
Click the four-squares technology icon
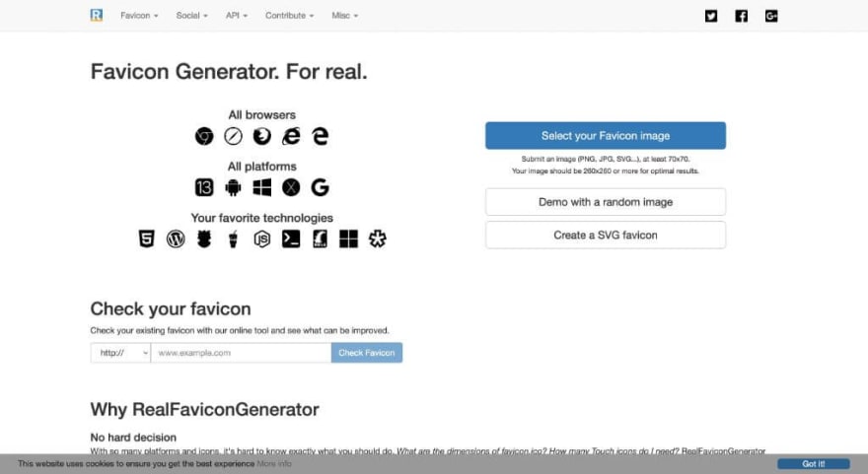pyautogui.click(x=349, y=238)
